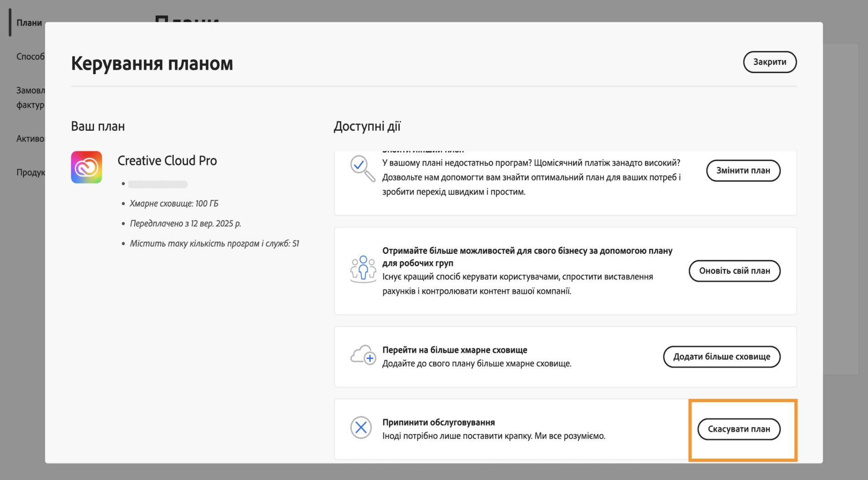This screenshot has width=868, height=480.
Task: Click the Передплачено з 12 вер. 2025 р. text
Action: point(185,223)
